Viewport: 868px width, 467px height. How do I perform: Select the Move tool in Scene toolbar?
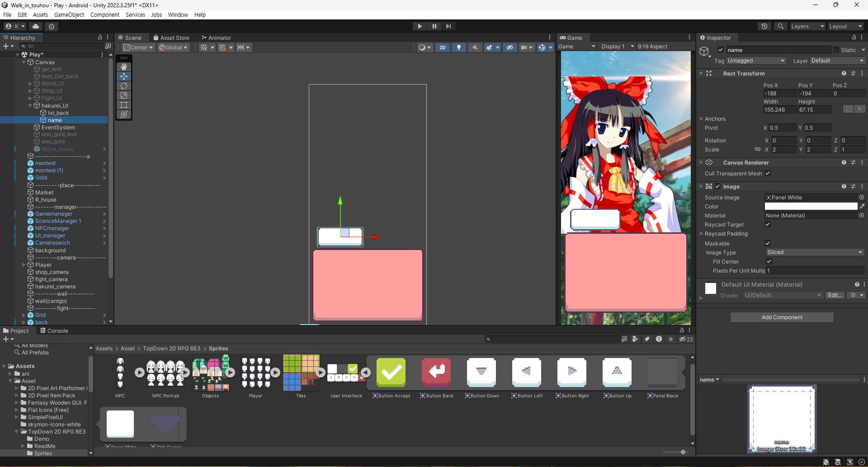(x=124, y=76)
